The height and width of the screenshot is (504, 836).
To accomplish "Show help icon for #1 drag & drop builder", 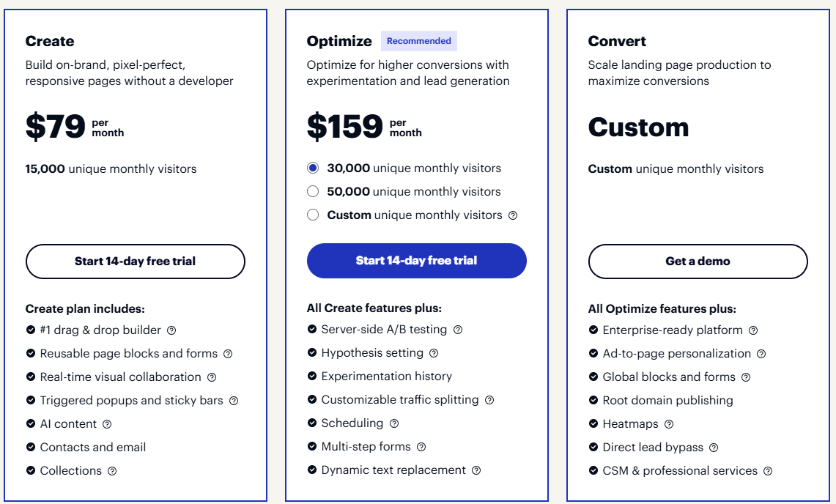I will click(171, 330).
